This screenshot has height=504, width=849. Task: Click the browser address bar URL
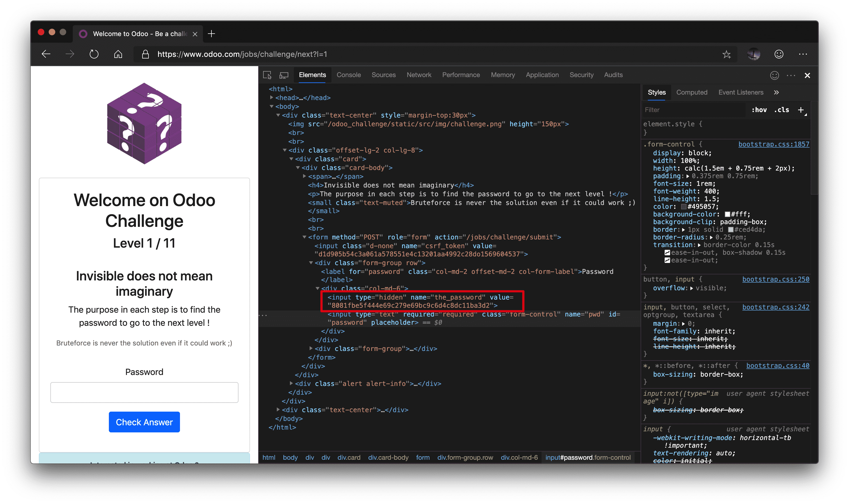[x=242, y=54]
